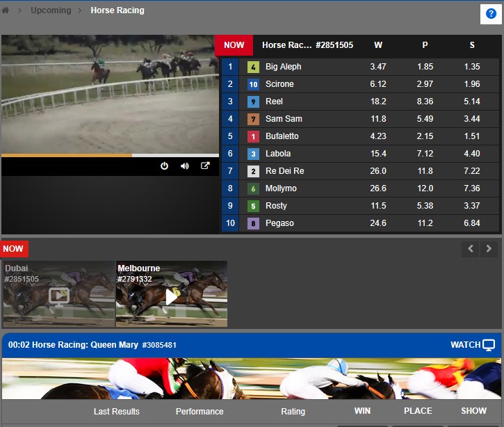Turn off the video with power icon
Image resolution: width=504 pixels, height=427 pixels.
point(164,166)
